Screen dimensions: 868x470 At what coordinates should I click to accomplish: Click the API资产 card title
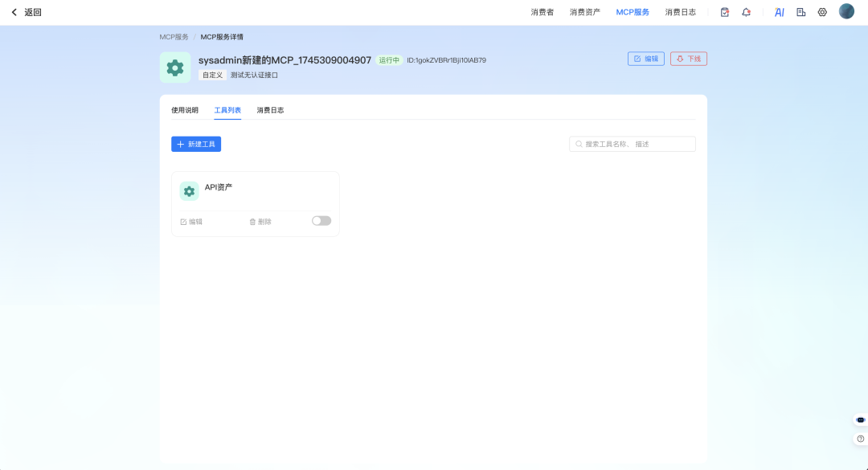219,187
